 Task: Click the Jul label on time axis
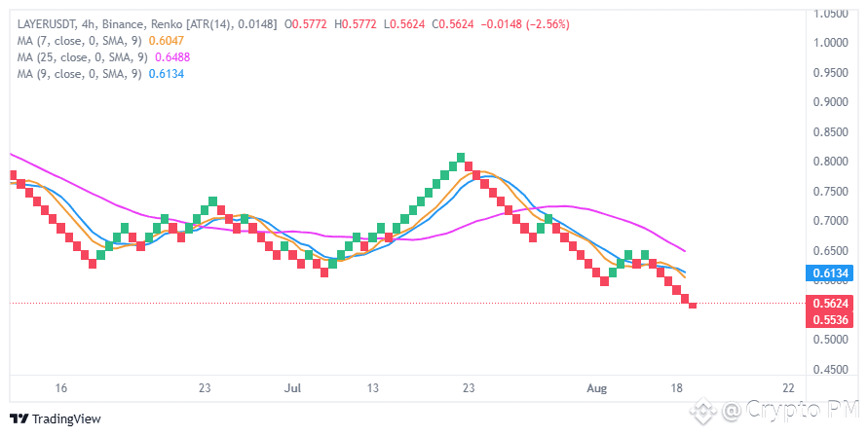(292, 388)
